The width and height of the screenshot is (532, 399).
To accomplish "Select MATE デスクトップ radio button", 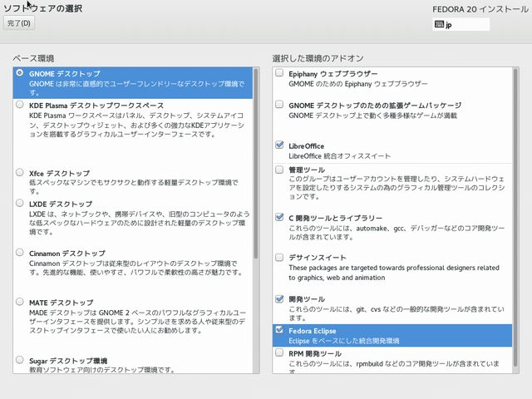I will (x=20, y=302).
